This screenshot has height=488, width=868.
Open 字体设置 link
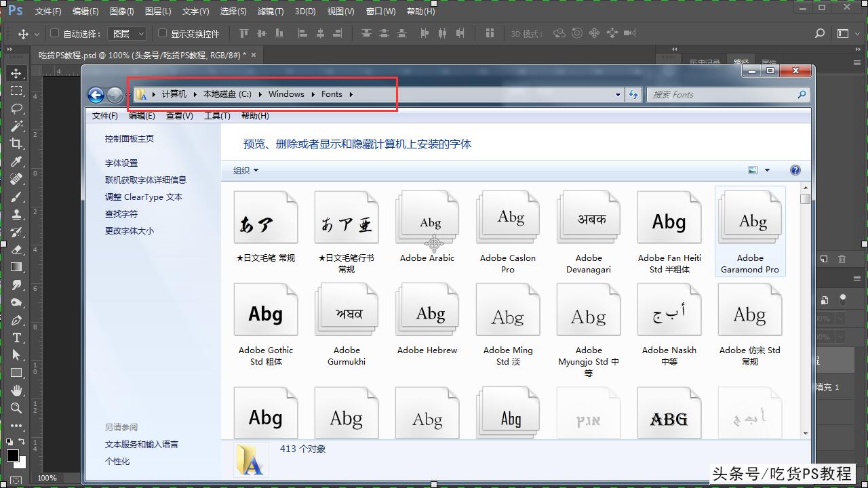point(121,163)
